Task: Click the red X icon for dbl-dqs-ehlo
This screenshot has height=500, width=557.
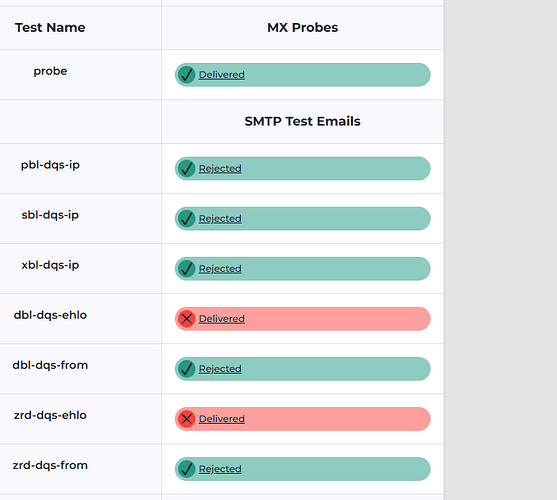Action: [x=186, y=319]
